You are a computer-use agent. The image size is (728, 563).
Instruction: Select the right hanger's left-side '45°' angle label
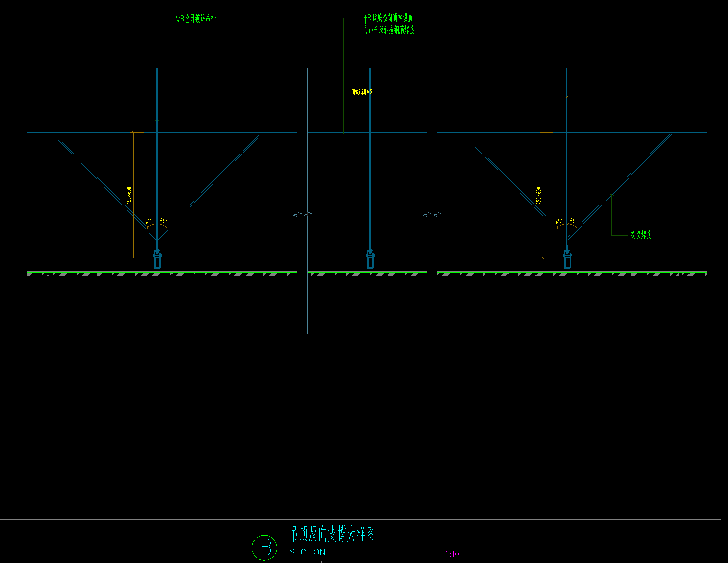[x=559, y=222]
